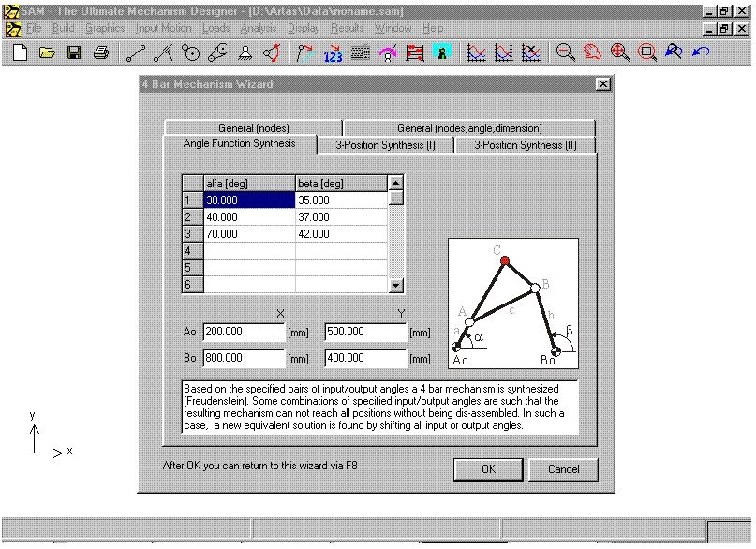Click the Ao Y field showing 500.000
Image resolution: width=756 pixels, height=549 pixels.
pyautogui.click(x=366, y=332)
